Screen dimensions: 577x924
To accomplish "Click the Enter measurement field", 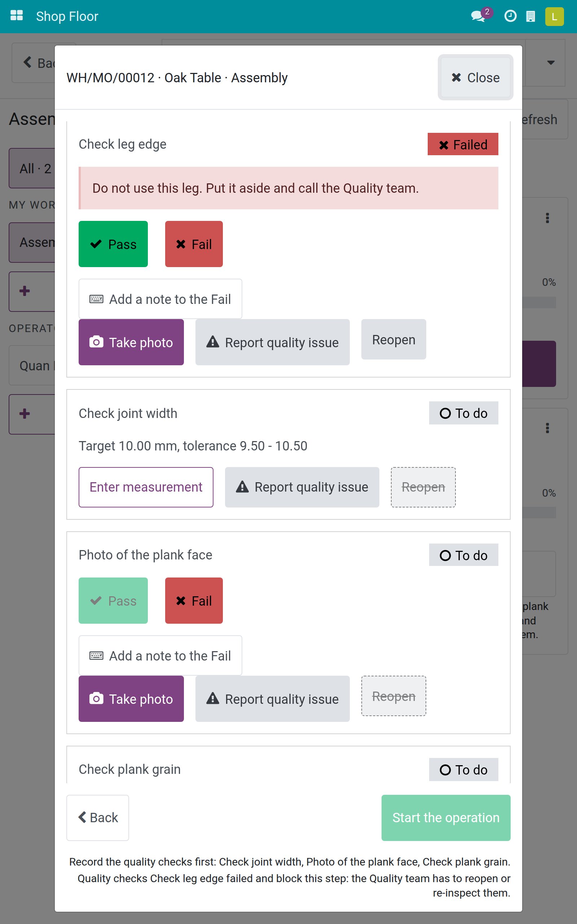I will click(x=146, y=487).
